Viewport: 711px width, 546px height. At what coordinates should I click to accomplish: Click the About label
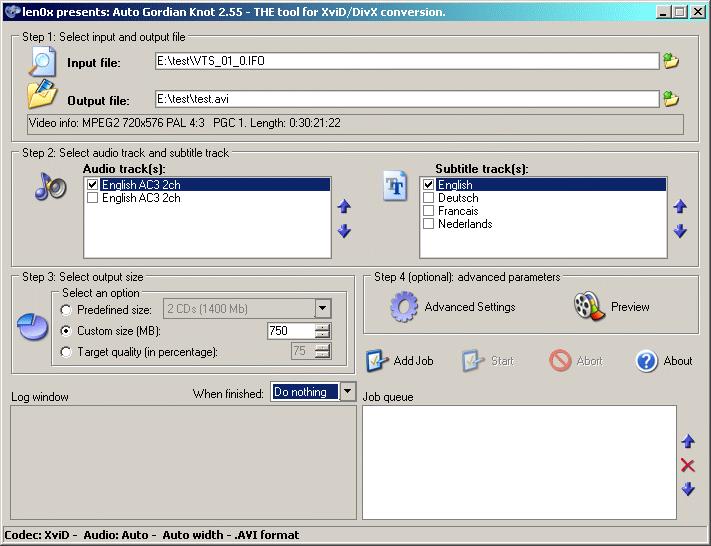(x=678, y=361)
